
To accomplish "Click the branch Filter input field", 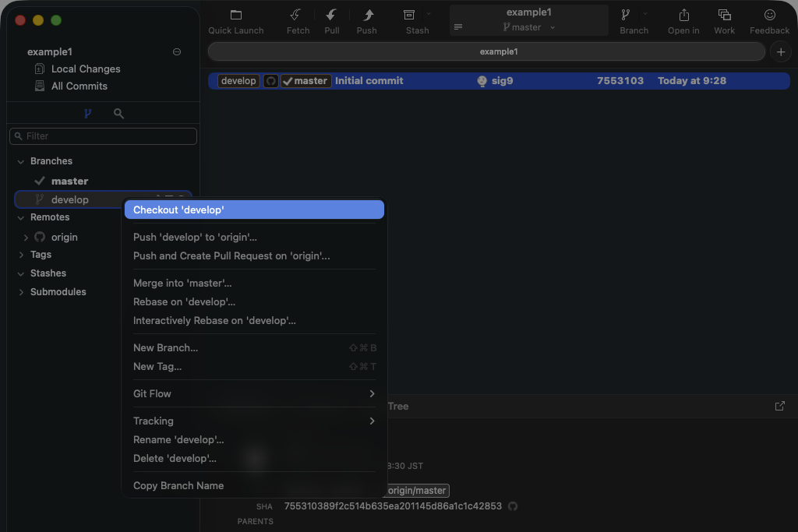I will tap(104, 136).
